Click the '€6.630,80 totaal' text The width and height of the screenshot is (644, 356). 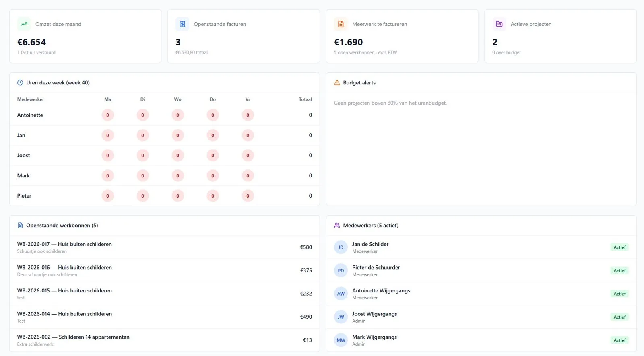(192, 53)
